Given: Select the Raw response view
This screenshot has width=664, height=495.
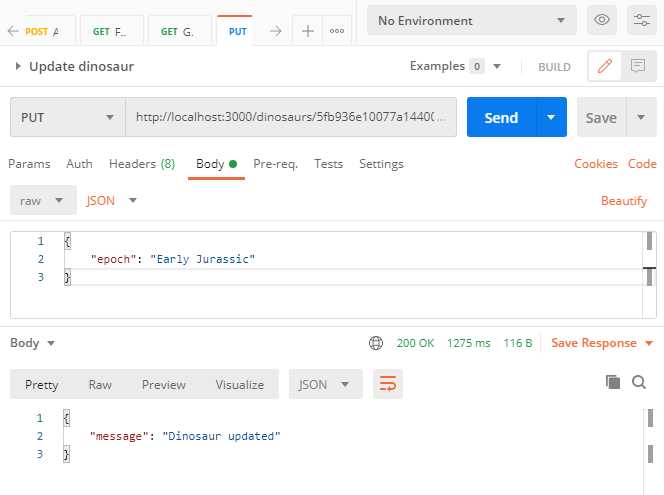Looking at the screenshot, I should [x=100, y=384].
